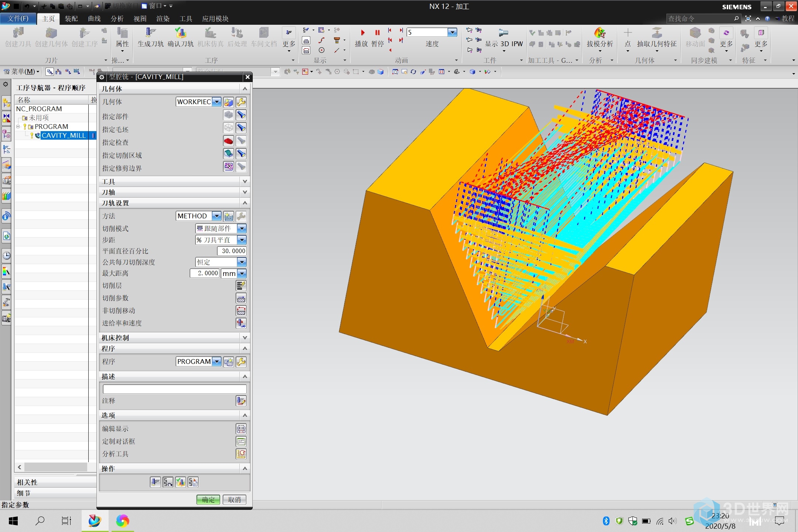Image resolution: width=798 pixels, height=532 pixels.
Task: Click the Specify Trim Boundaries (指定修剪边界) icon
Action: click(x=229, y=167)
